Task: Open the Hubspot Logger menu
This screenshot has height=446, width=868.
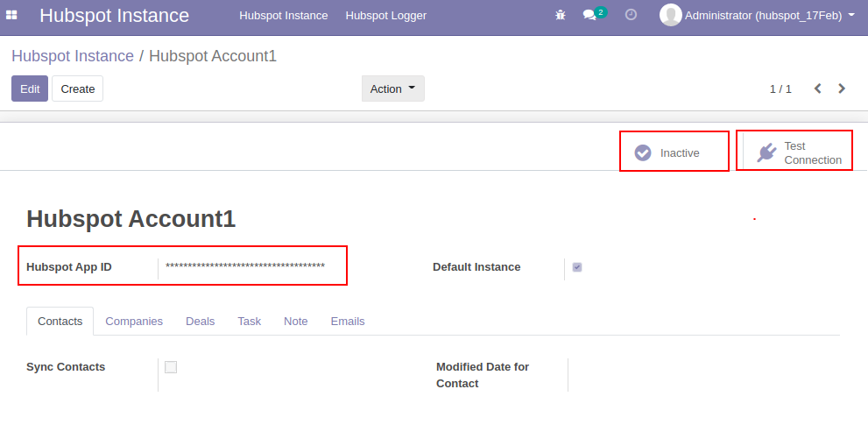Action: pyautogui.click(x=386, y=16)
